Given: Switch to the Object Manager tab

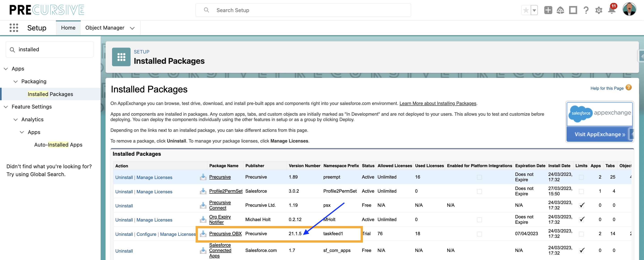Looking at the screenshot, I should (x=105, y=28).
